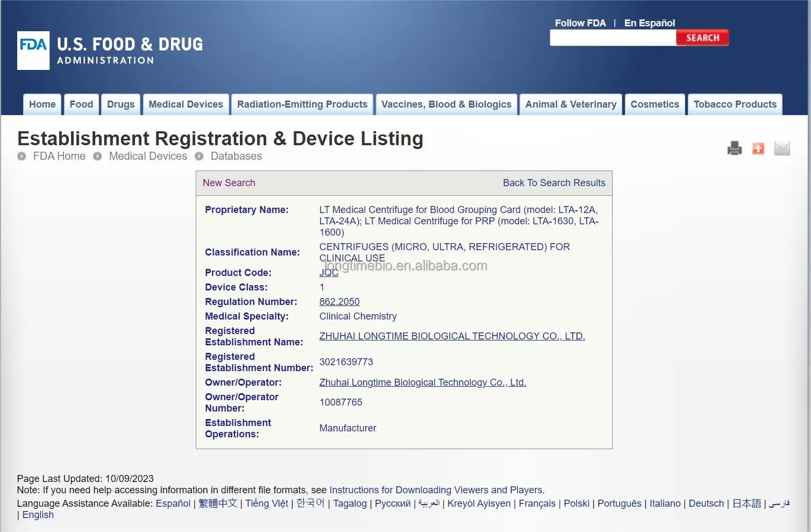Open the Drugs navigation tab
811x532 pixels.
pyautogui.click(x=120, y=104)
